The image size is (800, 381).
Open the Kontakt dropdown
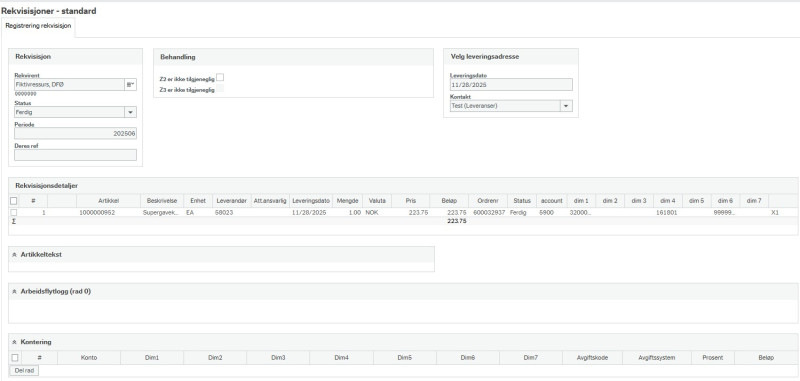click(566, 106)
